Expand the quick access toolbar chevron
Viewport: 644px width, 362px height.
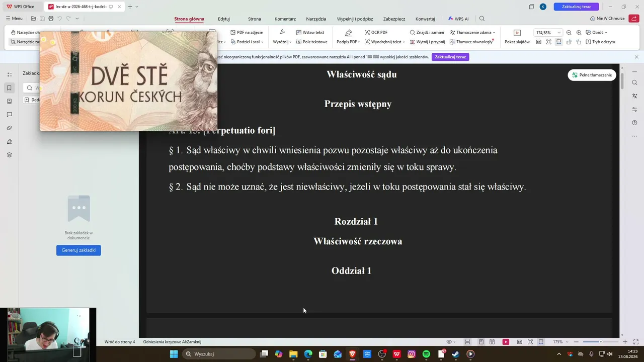tap(77, 19)
